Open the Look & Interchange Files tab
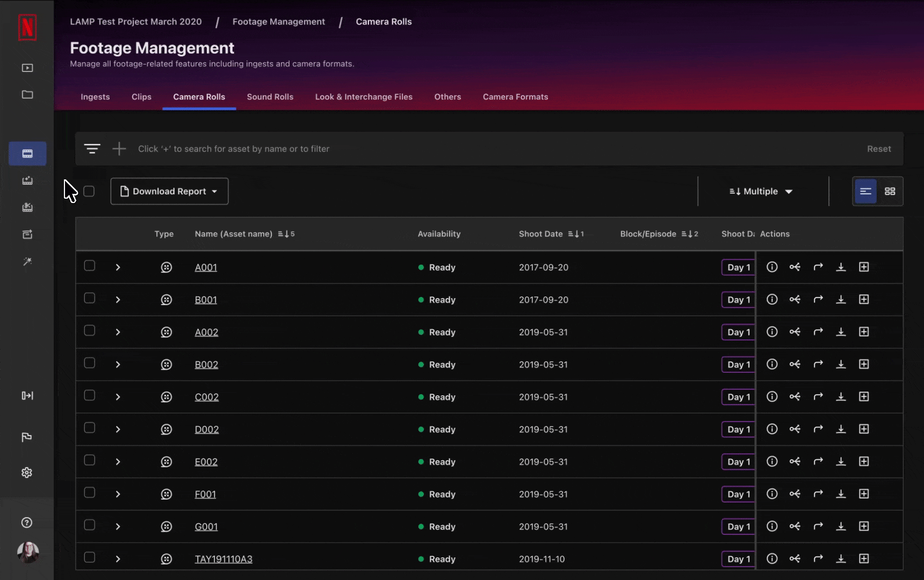The height and width of the screenshot is (580, 924). (x=364, y=97)
